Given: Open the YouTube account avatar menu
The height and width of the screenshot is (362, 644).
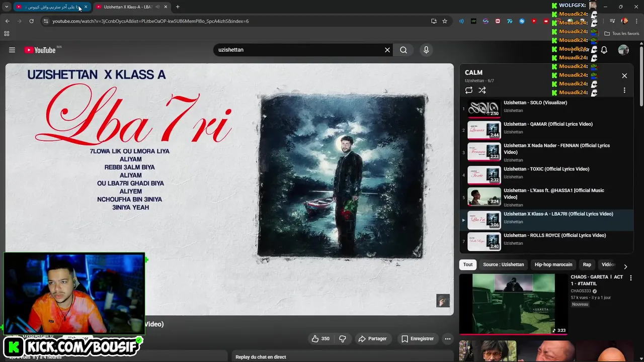Looking at the screenshot, I should (x=623, y=50).
